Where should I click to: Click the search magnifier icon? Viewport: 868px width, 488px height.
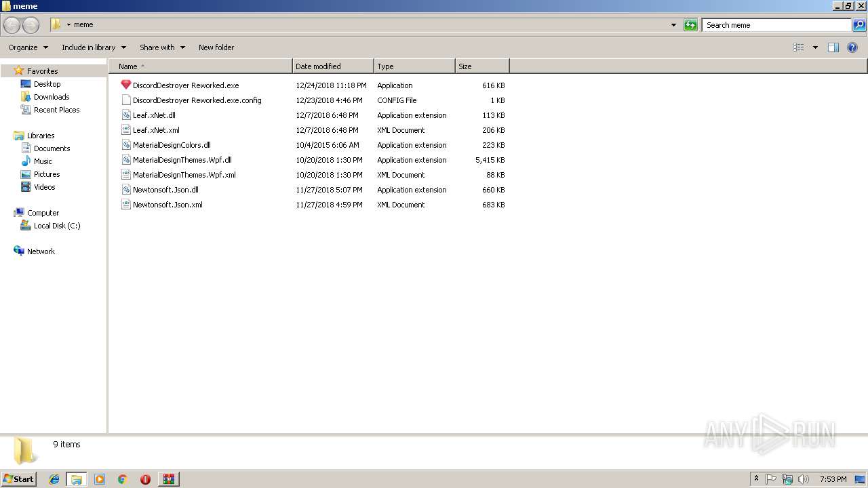point(859,25)
